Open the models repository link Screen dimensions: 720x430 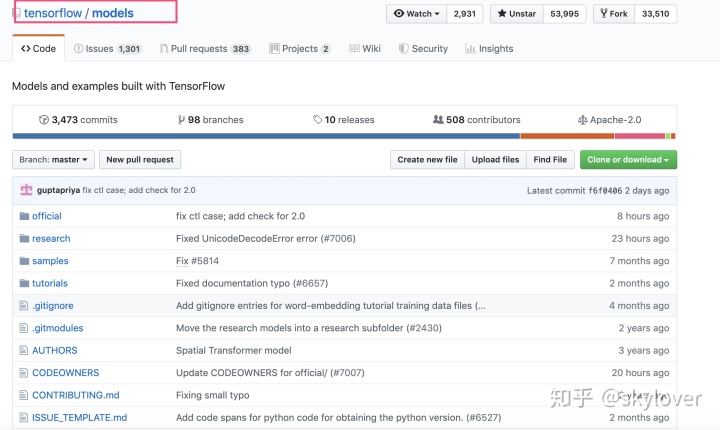click(113, 13)
